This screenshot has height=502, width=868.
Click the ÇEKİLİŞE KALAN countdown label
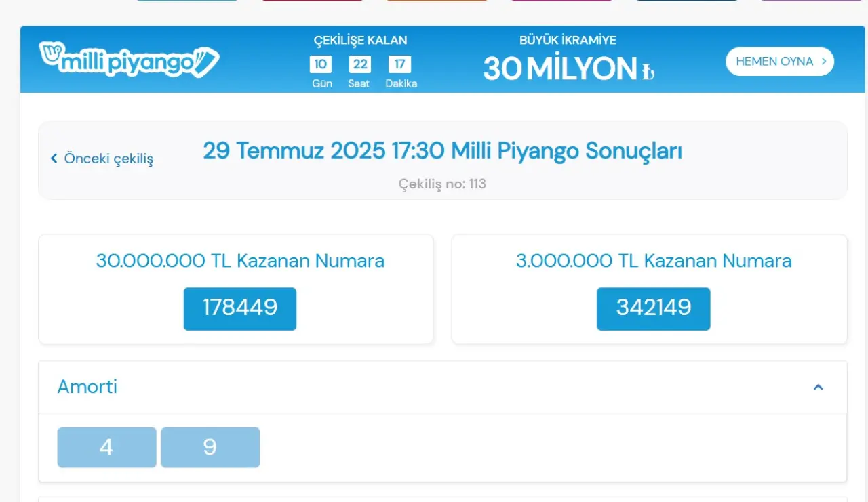360,41
